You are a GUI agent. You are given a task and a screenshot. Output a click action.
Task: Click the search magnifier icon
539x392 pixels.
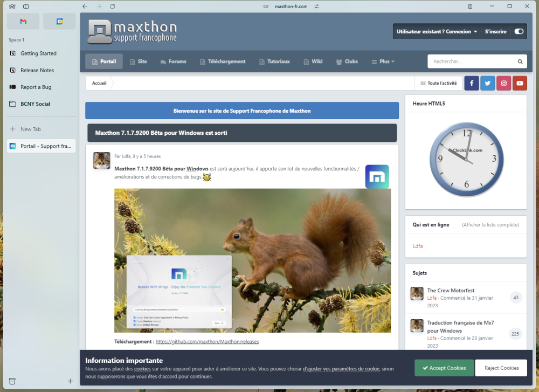(520, 61)
